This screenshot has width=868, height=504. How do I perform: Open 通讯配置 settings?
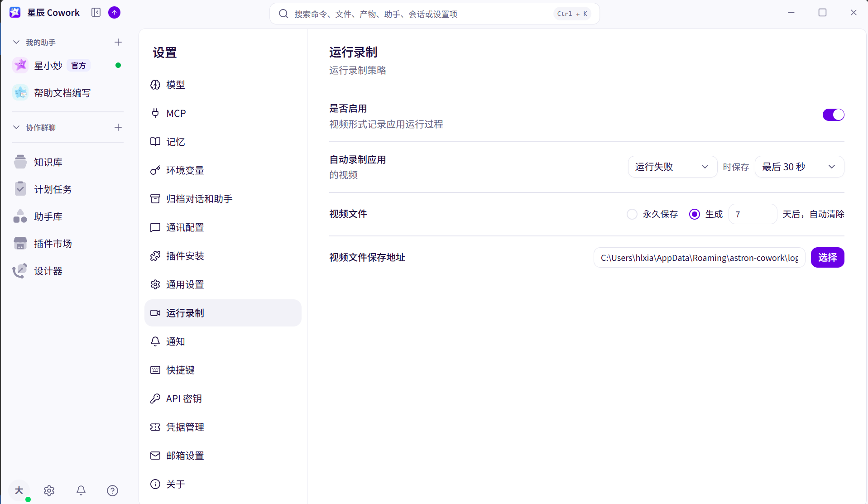tap(223, 227)
